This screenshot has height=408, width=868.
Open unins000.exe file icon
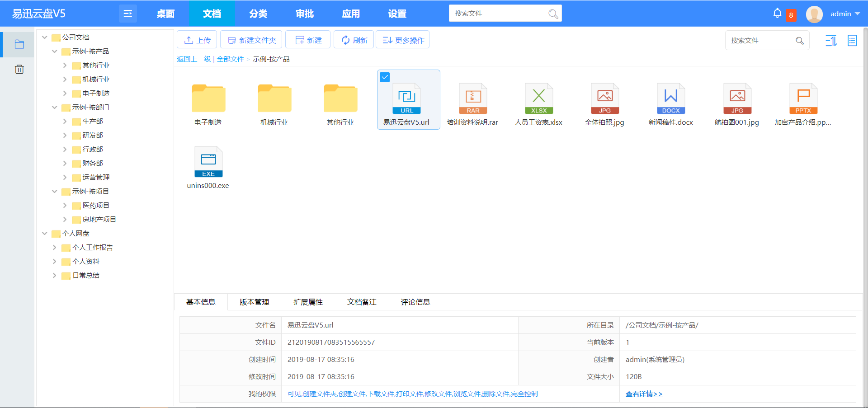(x=208, y=162)
